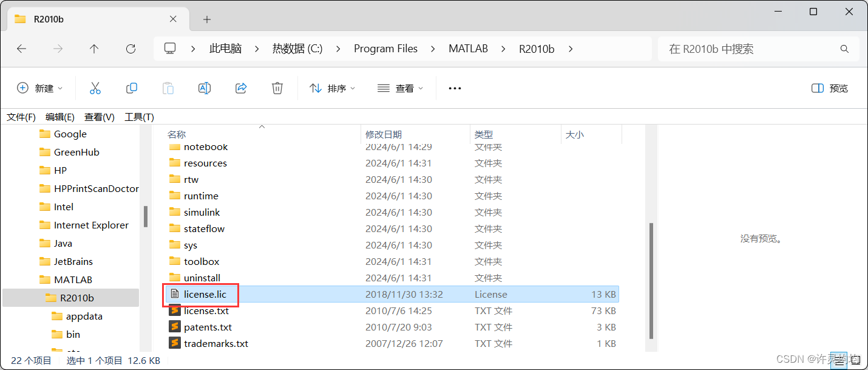Open the three-dots more options menu
The image size is (868, 370).
tap(455, 88)
